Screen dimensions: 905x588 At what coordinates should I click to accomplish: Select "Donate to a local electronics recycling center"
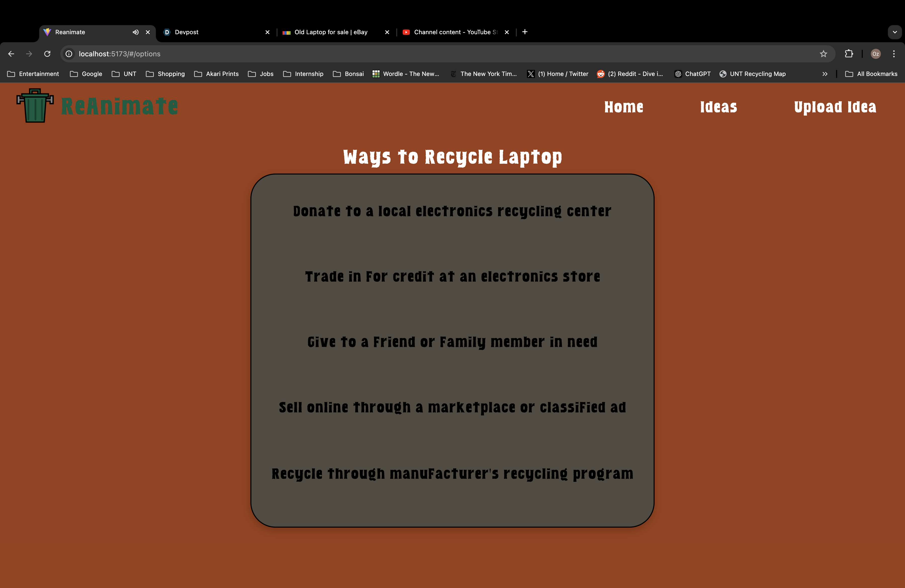(452, 212)
